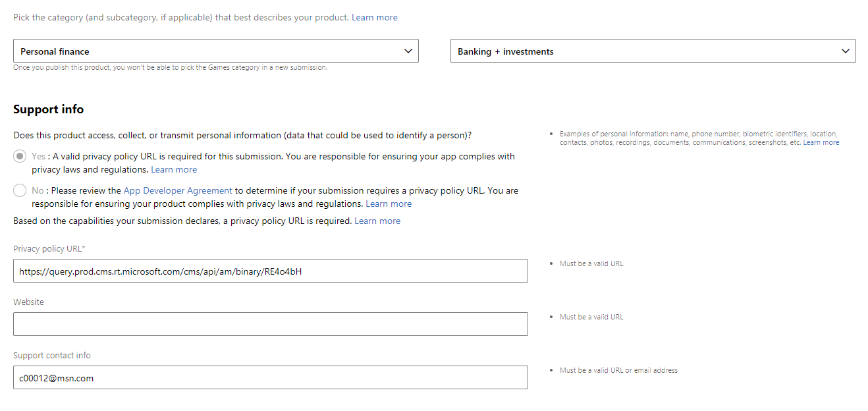Click the Support contact info field
The image size is (868, 411).
point(271,377)
